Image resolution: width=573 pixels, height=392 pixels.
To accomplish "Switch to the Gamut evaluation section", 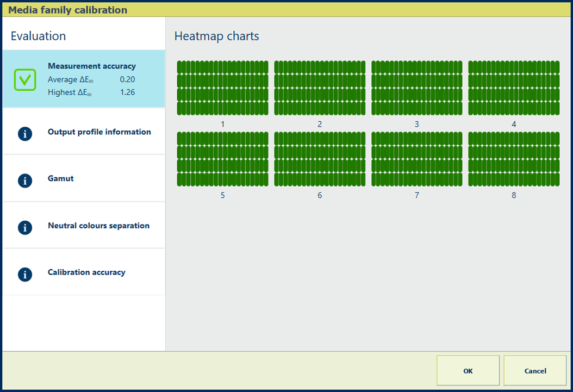I will click(x=61, y=179).
